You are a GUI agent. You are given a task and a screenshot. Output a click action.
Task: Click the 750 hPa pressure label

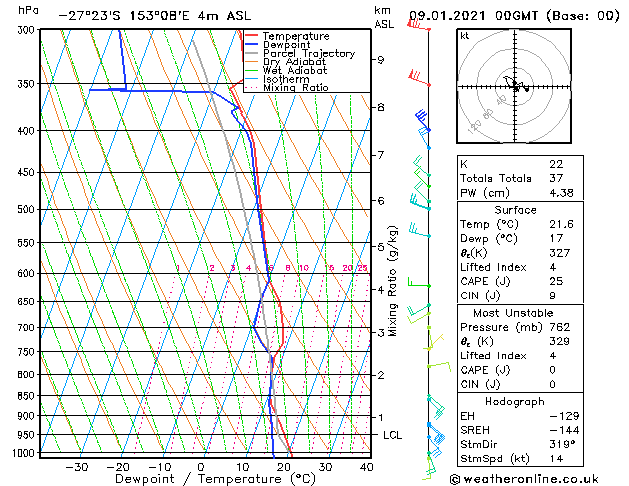tap(28, 352)
